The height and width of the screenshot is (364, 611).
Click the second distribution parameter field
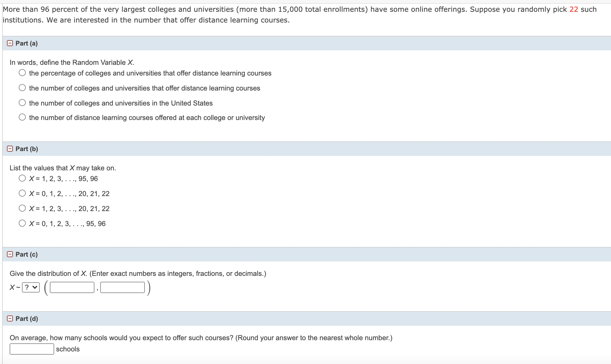[x=122, y=287]
